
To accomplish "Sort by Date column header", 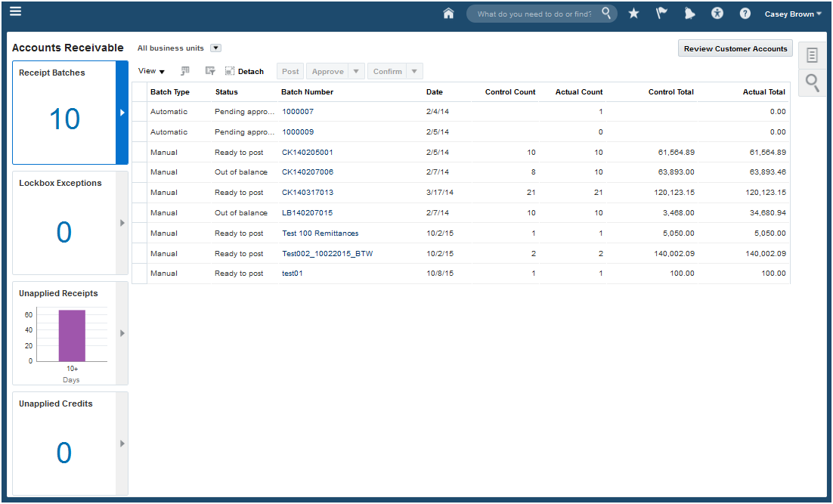I will 434,92.
